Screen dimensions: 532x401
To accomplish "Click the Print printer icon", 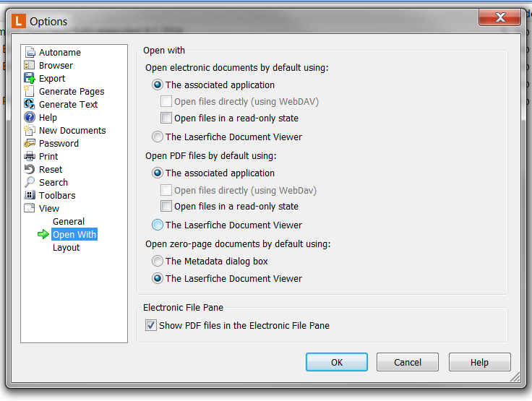I will pyautogui.click(x=30, y=156).
